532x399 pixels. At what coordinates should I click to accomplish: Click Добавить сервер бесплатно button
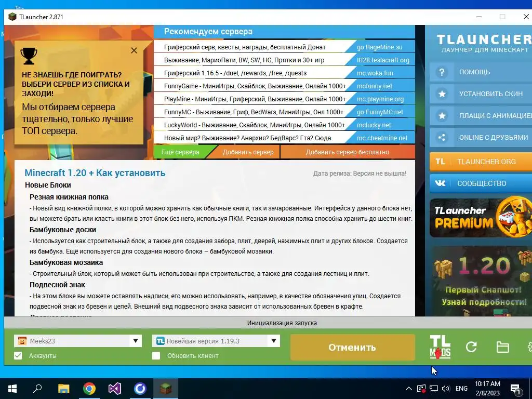tap(348, 152)
